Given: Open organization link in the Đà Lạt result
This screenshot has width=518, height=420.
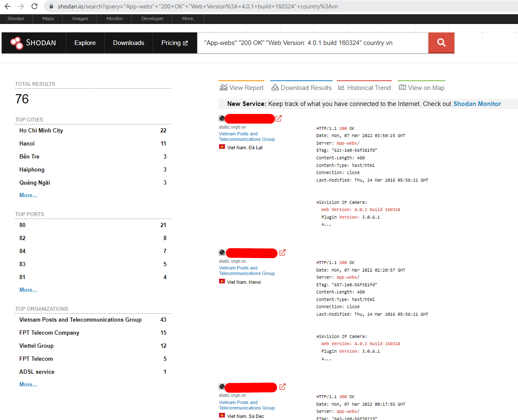Looking at the screenshot, I should (247, 137).
